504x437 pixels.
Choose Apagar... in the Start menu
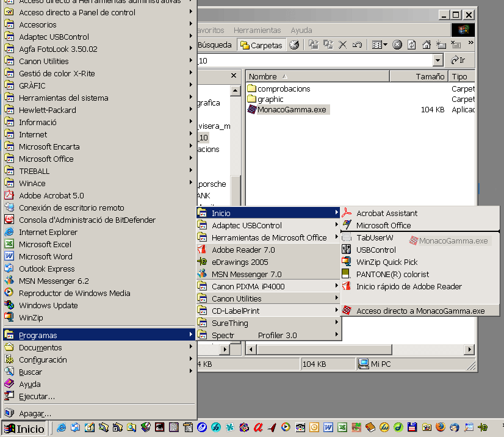pos(35,413)
